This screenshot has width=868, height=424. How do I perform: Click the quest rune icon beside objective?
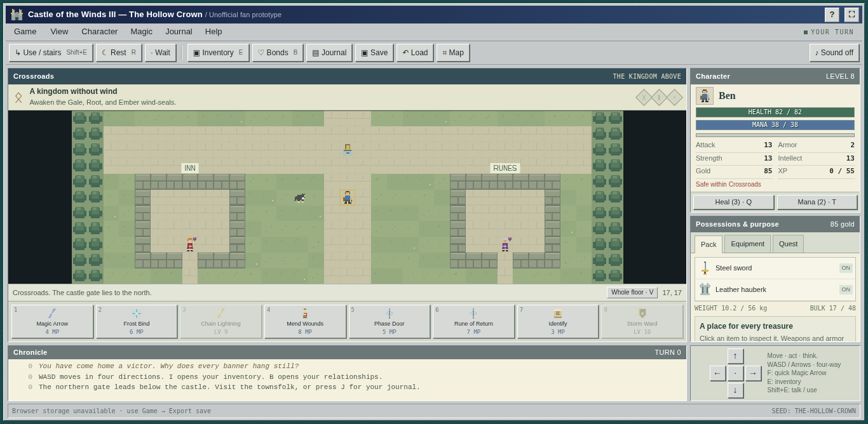point(18,97)
